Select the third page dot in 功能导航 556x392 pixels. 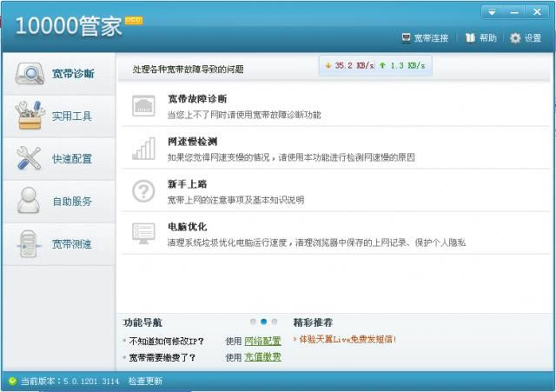(275, 322)
